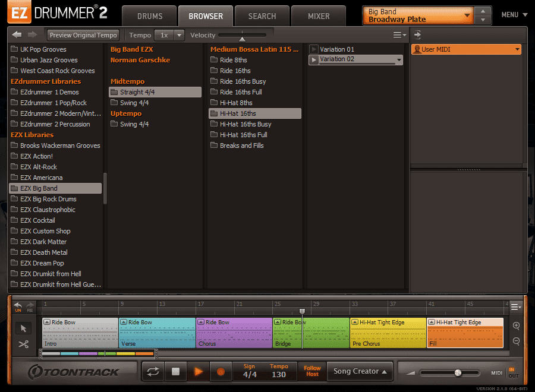Click the Toontrack logo

tap(74, 372)
